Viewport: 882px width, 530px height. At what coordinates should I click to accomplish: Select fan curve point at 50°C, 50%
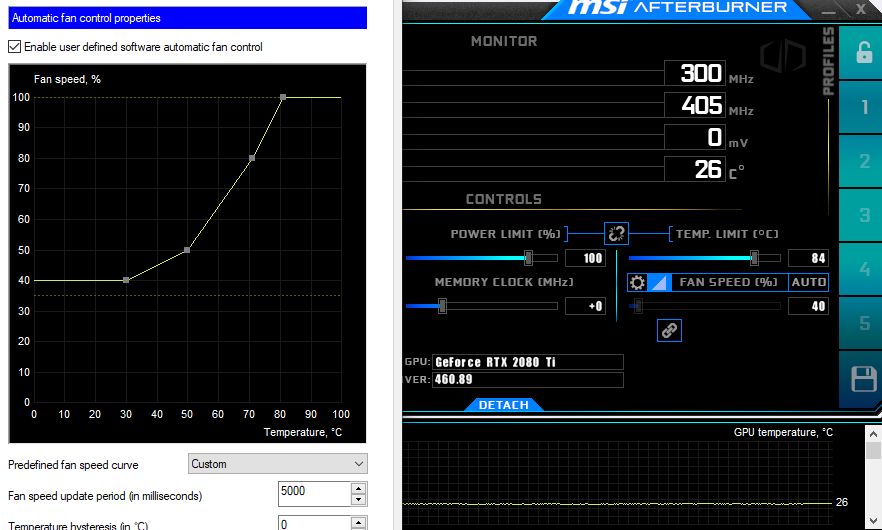(187, 250)
